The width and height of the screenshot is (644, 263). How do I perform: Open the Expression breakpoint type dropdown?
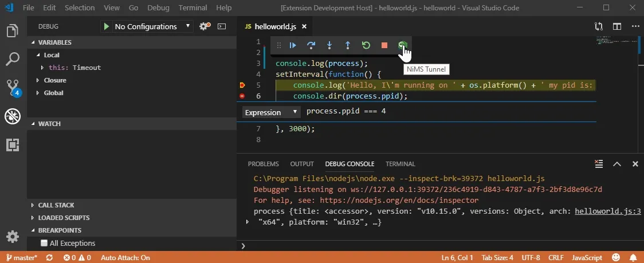(271, 112)
